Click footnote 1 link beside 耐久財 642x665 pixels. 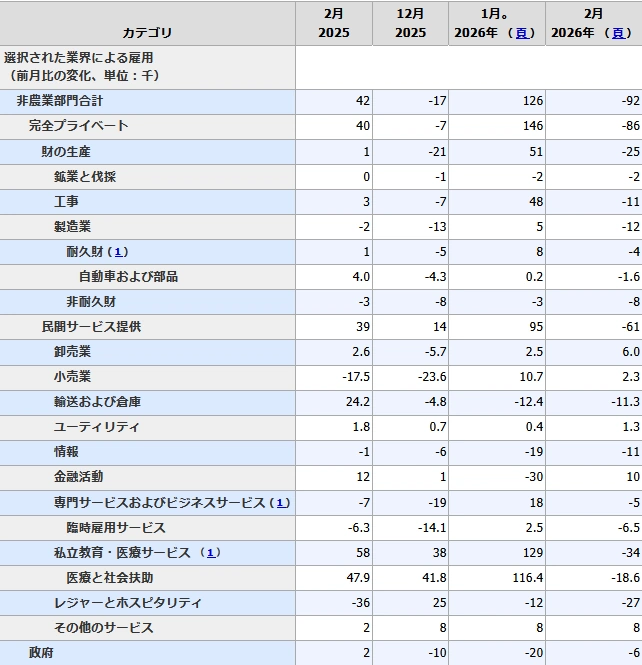coord(120,252)
